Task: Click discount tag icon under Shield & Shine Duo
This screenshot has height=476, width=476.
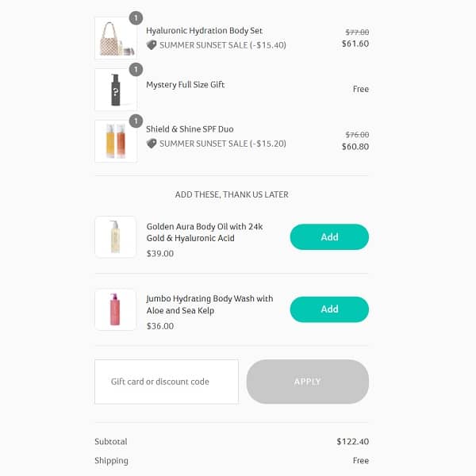Action: pyautogui.click(x=152, y=144)
